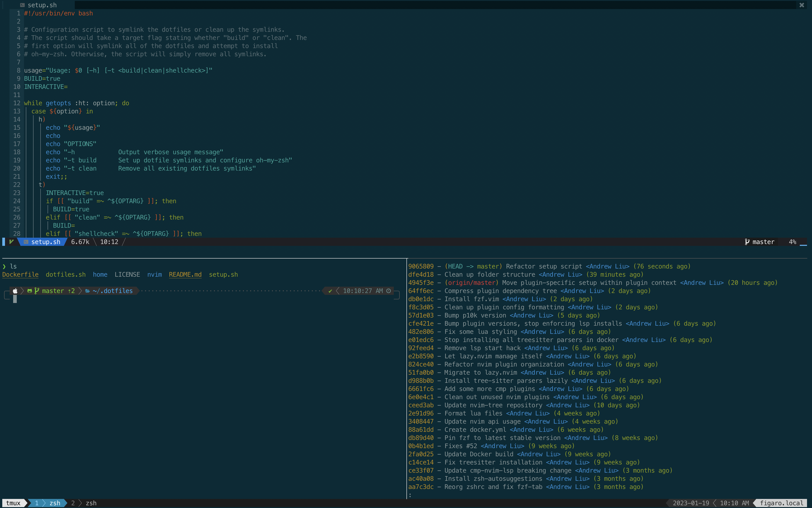Viewport: 812px width, 508px height.
Task: Click nvim directory in ls output
Action: coord(154,274)
